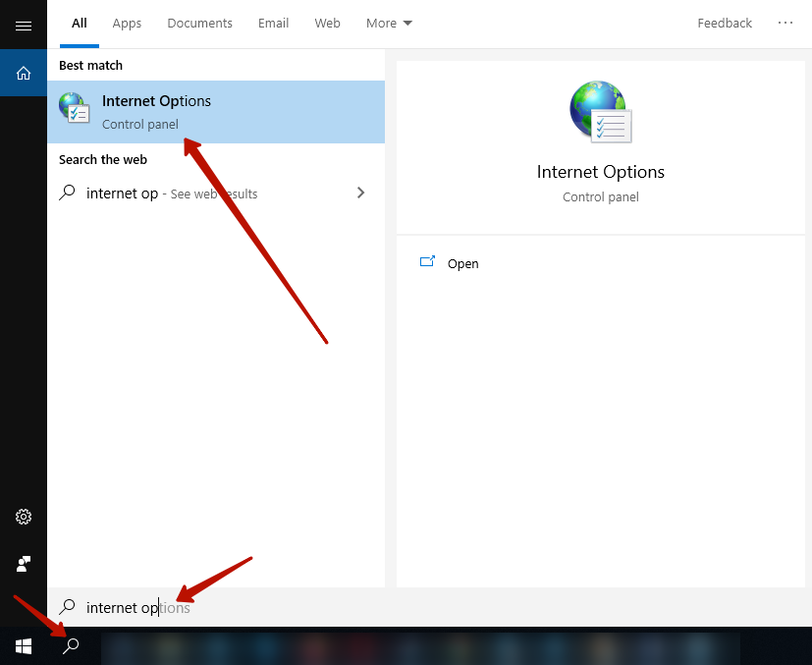This screenshot has width=812, height=665.
Task: Click the large Internet Options icon in the preview pane
Action: click(x=600, y=112)
